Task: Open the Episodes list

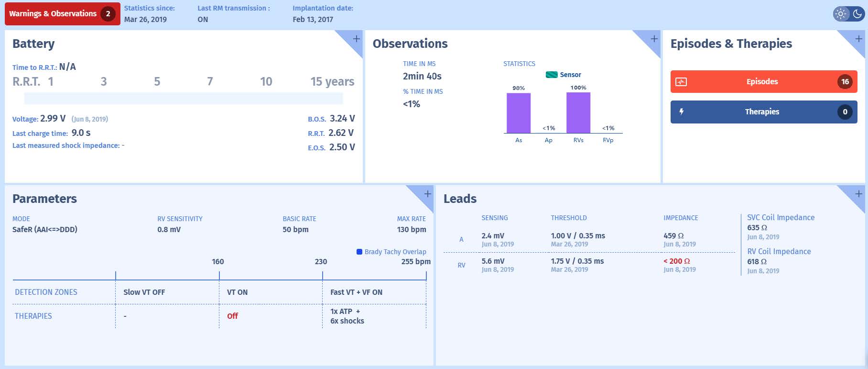Action: coord(762,82)
